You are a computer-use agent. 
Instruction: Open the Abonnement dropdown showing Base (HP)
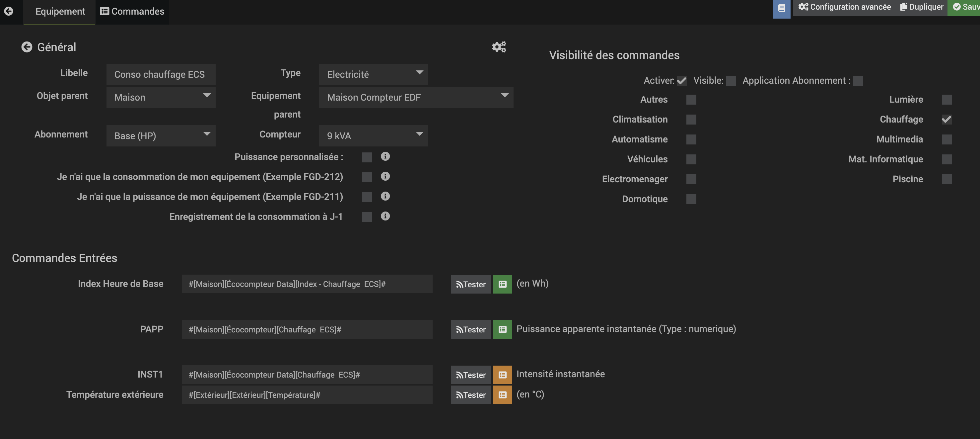pos(161,135)
